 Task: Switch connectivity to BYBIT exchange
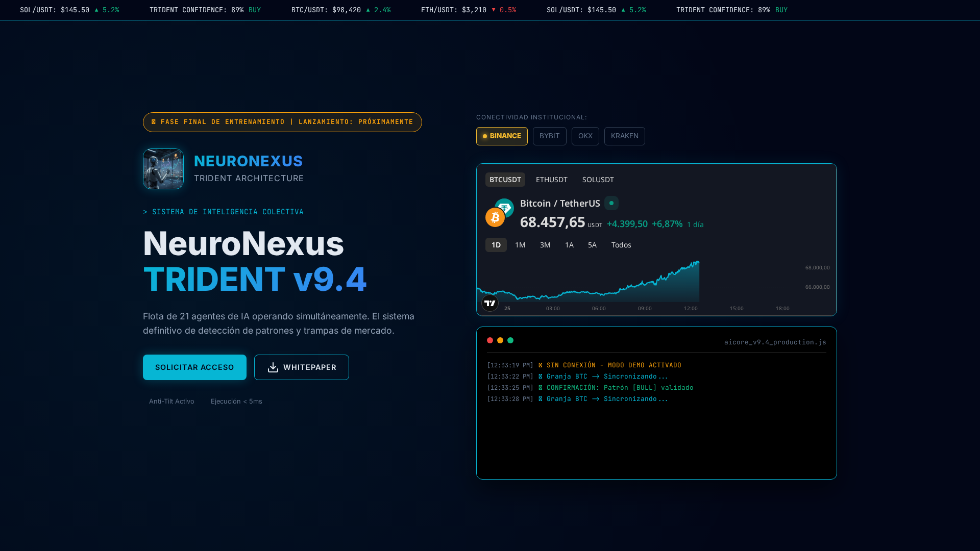(x=550, y=136)
